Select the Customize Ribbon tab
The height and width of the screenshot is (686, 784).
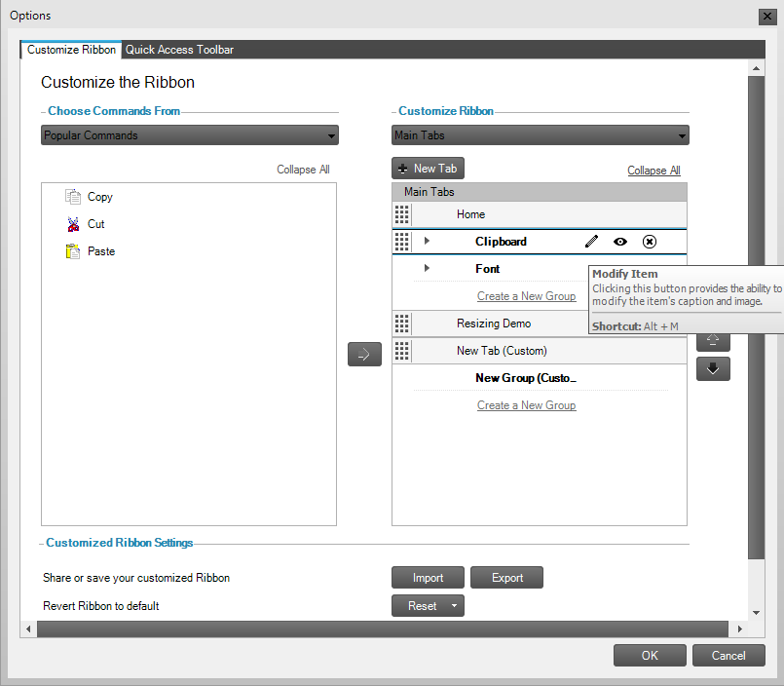[x=70, y=50]
